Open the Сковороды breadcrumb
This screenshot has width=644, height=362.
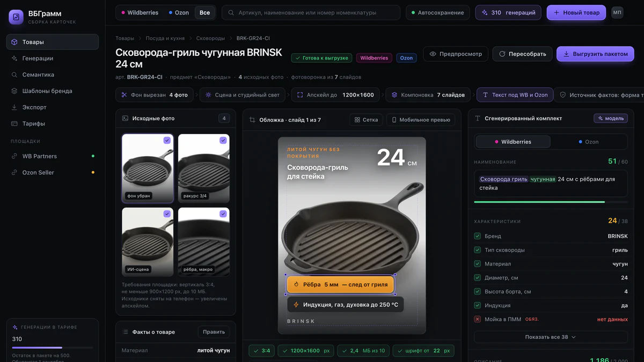(x=210, y=39)
